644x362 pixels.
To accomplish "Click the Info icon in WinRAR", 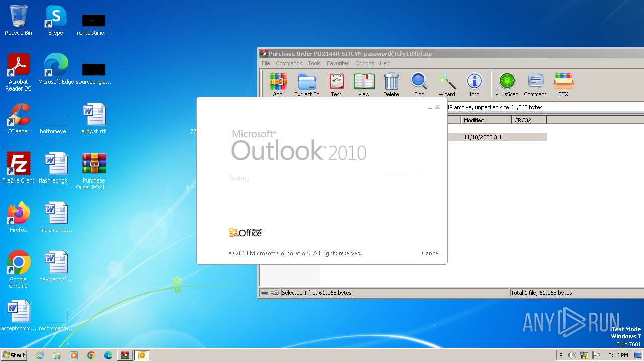I will click(474, 84).
